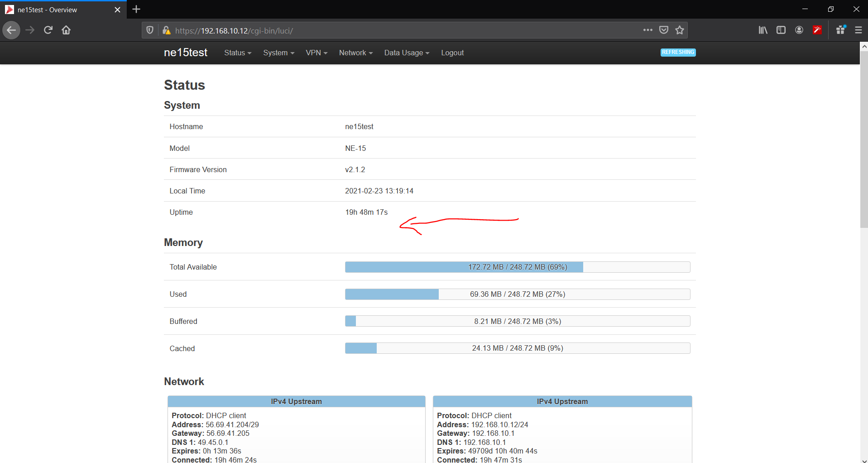Click the firmware version v2.1.2

coord(355,169)
